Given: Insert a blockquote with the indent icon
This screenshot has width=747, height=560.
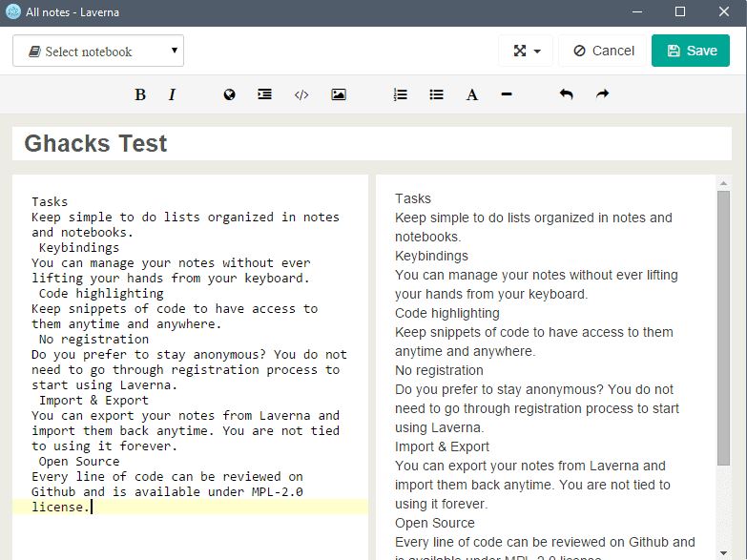Looking at the screenshot, I should pyautogui.click(x=265, y=94).
